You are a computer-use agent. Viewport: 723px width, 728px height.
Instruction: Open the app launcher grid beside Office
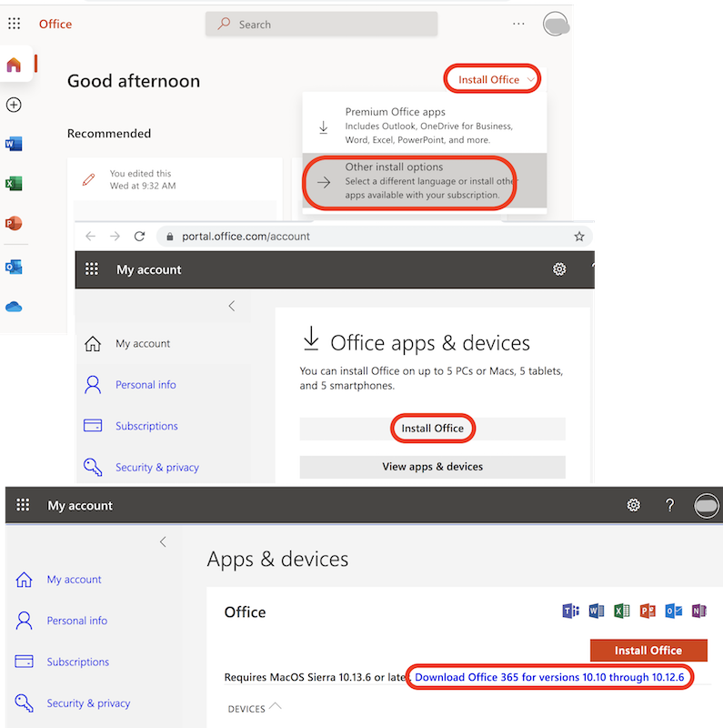[15, 24]
